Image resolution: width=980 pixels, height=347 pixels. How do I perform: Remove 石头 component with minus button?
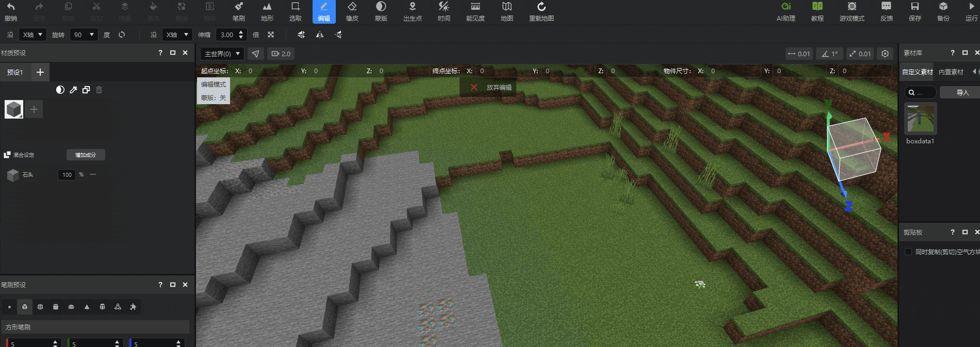click(93, 174)
